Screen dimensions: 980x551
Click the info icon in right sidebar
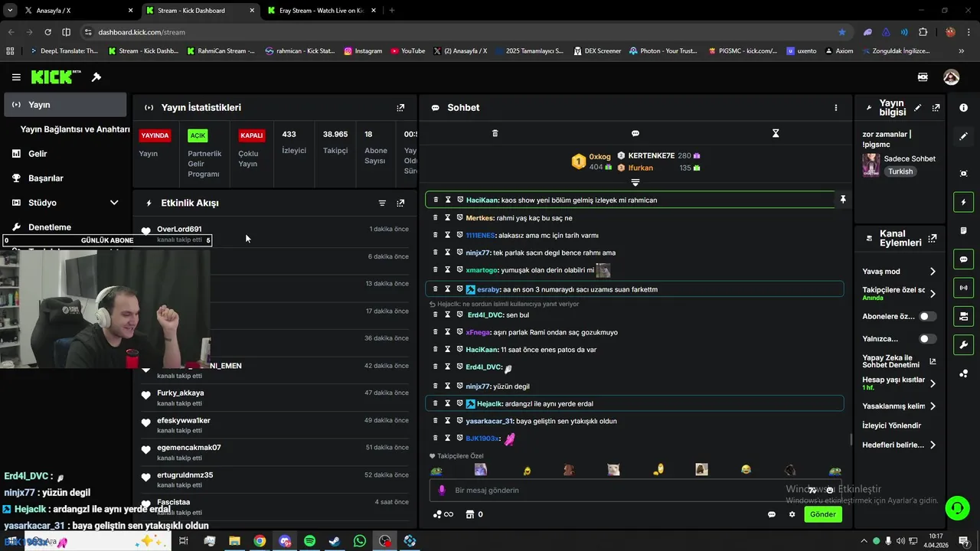tap(963, 108)
